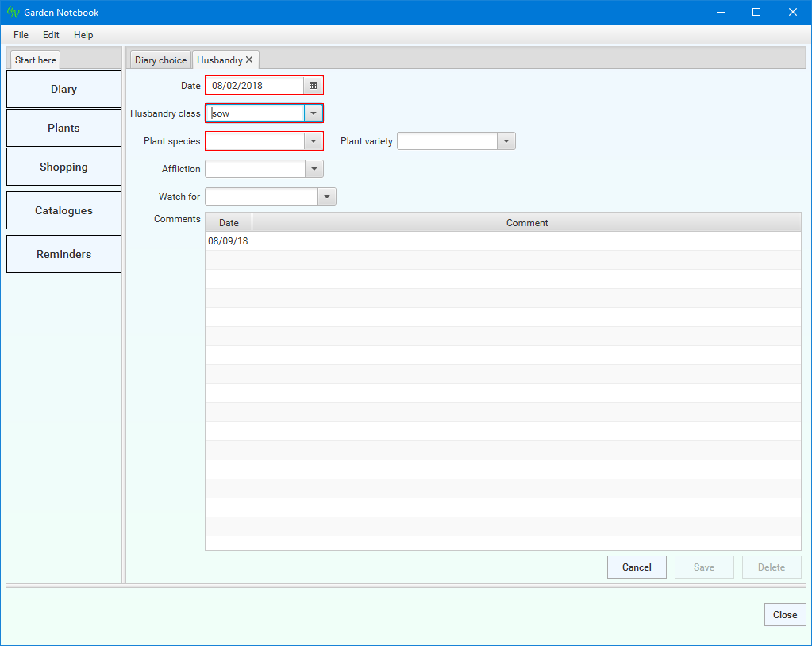This screenshot has width=812, height=646.
Task: Go to the Plants section
Action: [63, 128]
